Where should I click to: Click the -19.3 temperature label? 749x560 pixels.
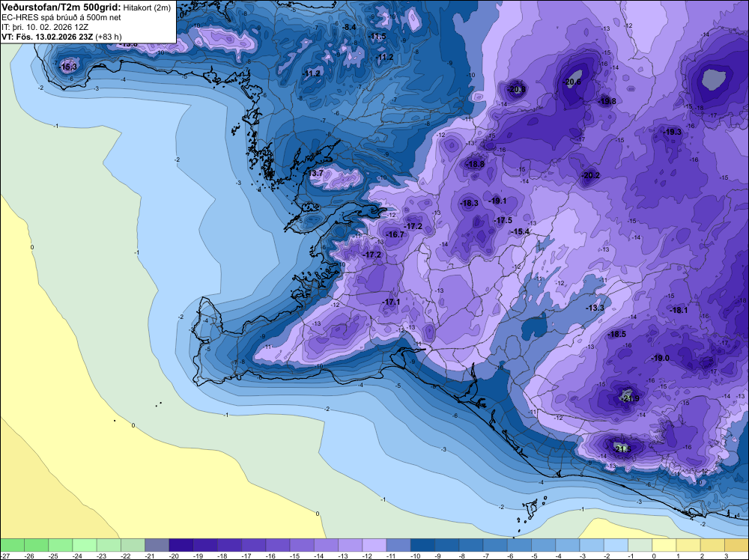coord(673,132)
